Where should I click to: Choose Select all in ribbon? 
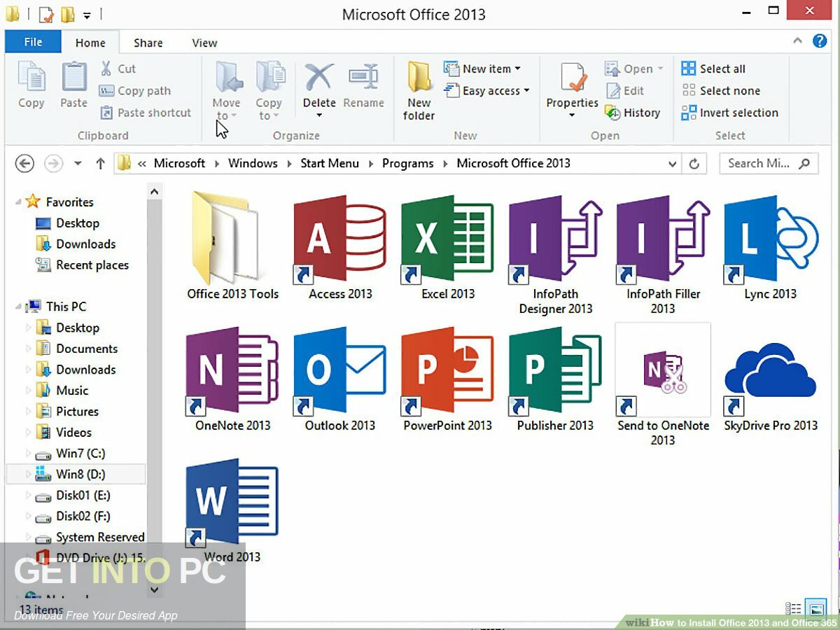713,69
